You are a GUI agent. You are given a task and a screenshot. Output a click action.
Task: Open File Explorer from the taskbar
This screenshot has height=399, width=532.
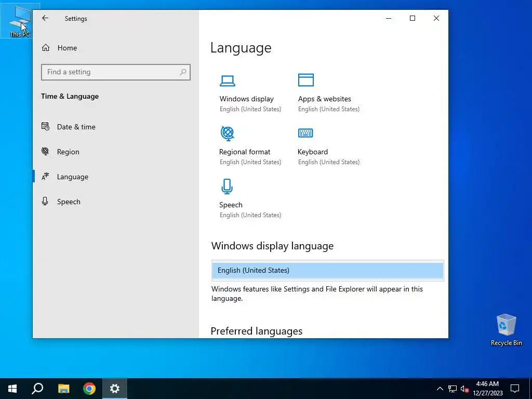[63, 389]
